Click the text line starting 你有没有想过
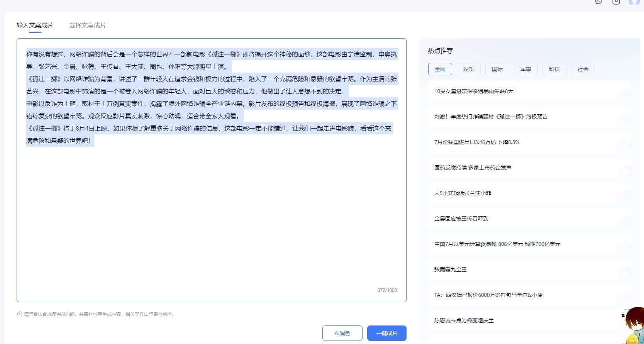 point(212,54)
